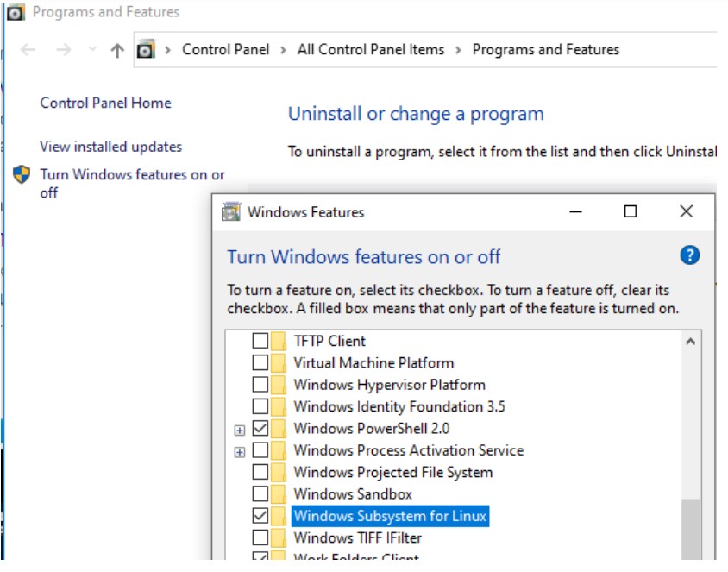
Task: Uncheck Windows Subsystem for Linux checkbox
Action: (x=260, y=516)
